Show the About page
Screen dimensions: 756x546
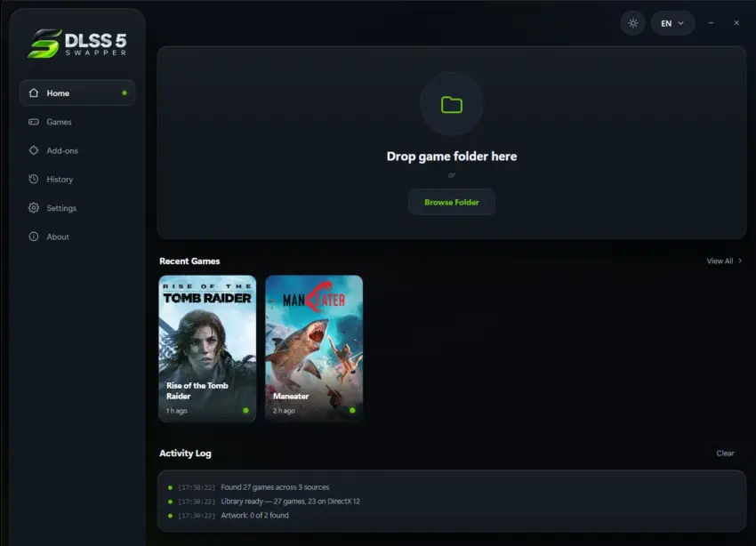[x=77, y=237]
